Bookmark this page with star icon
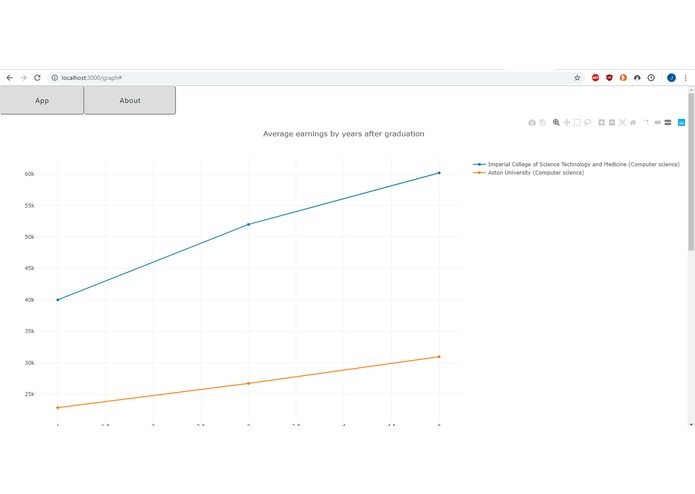This screenshot has height=494, width=695. click(577, 78)
